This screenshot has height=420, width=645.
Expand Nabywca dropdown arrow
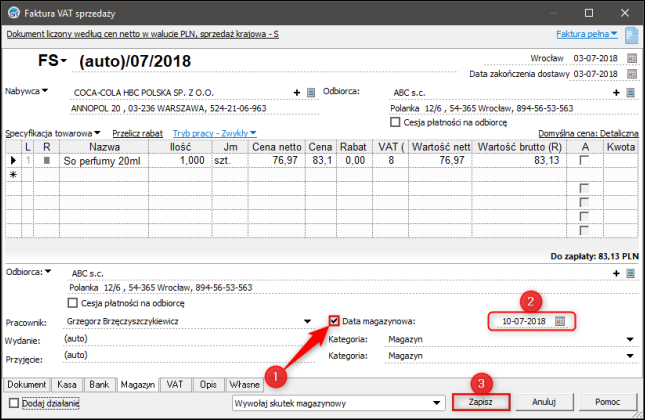click(45, 90)
